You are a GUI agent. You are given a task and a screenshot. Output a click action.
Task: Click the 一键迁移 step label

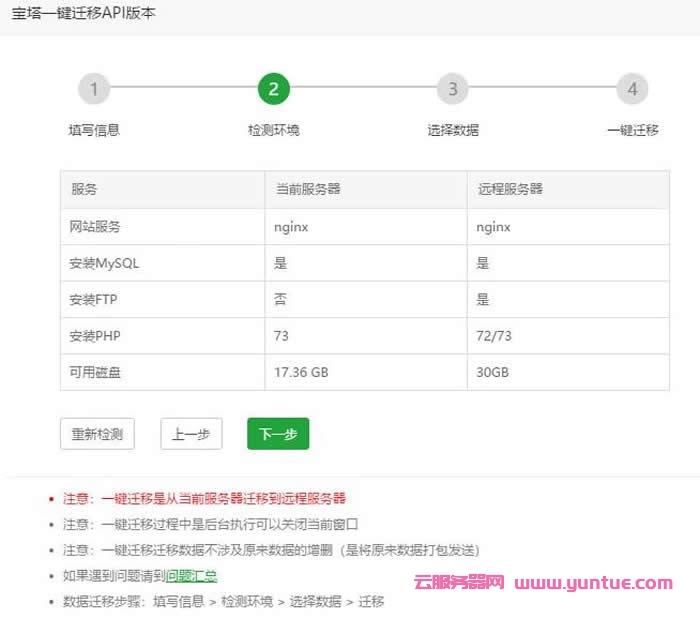(x=632, y=130)
